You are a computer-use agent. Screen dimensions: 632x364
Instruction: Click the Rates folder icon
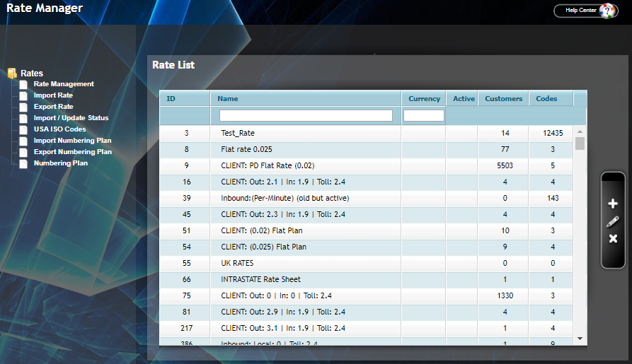pyautogui.click(x=12, y=73)
